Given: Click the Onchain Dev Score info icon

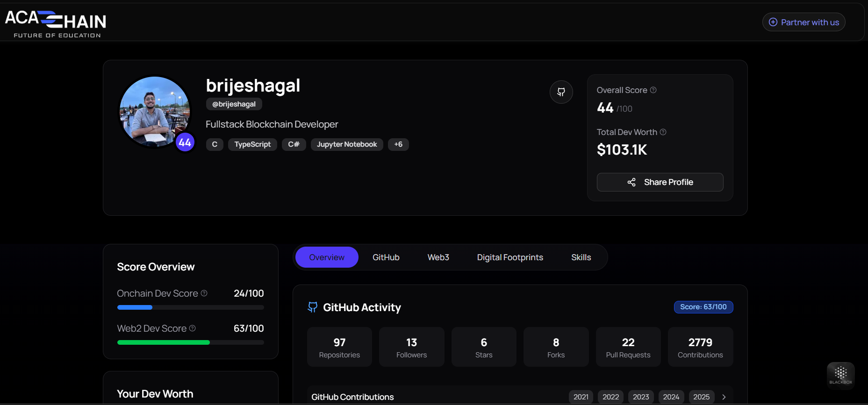Looking at the screenshot, I should [x=204, y=293].
